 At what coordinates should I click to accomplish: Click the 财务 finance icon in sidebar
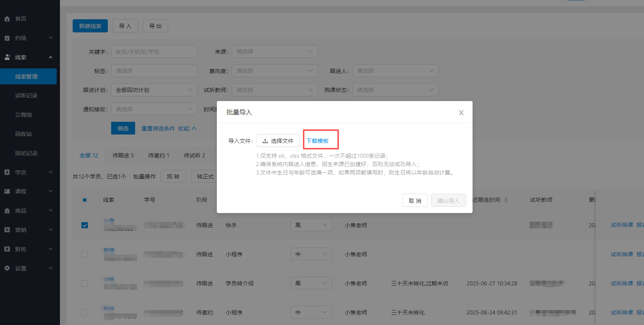7,249
